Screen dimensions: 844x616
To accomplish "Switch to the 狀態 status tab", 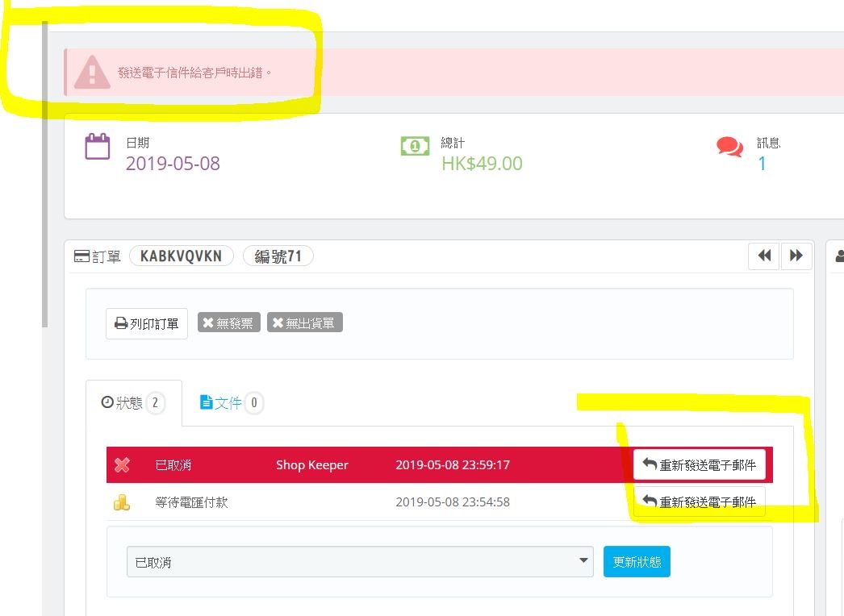I will click(x=133, y=403).
